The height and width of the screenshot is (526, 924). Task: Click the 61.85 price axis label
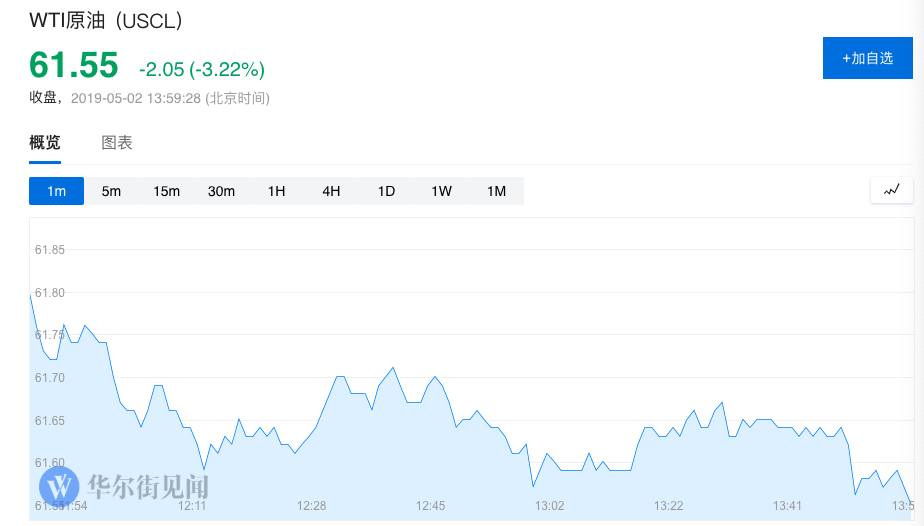click(x=49, y=250)
